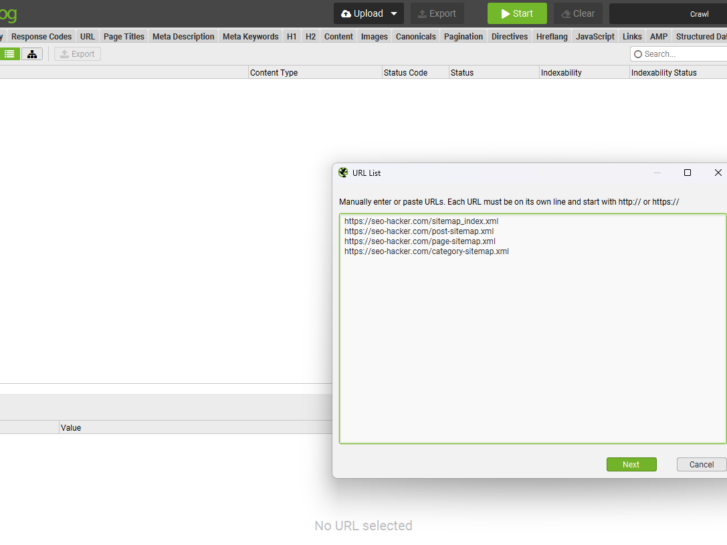Click the page-sitemap.xml URL line
The height and width of the screenshot is (545, 727).
[420, 241]
